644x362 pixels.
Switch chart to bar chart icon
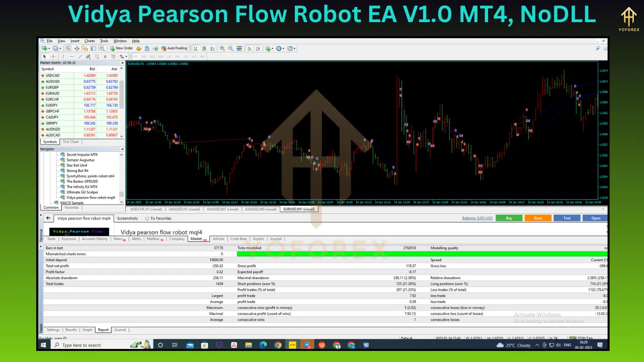(196, 48)
